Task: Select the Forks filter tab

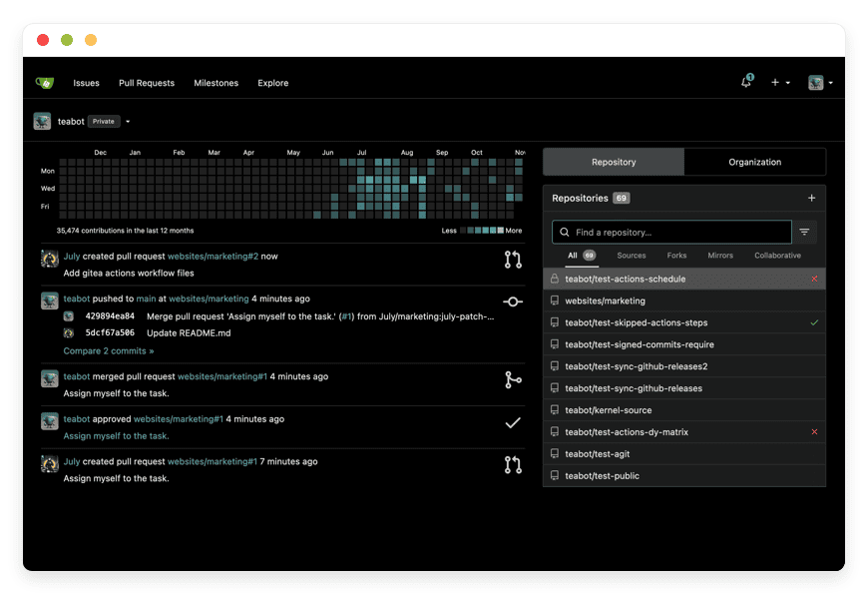Action: point(676,256)
